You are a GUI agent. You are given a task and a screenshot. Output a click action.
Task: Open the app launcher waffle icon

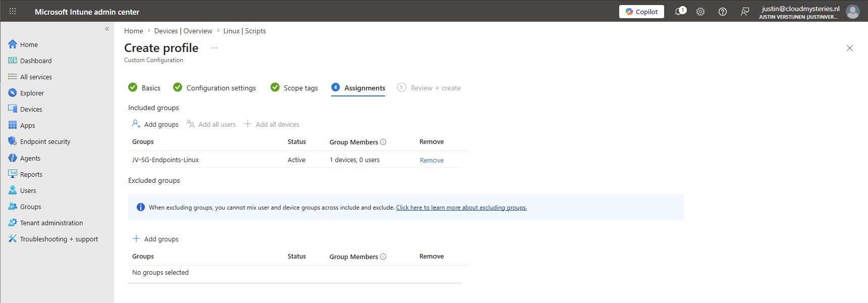pos(13,11)
